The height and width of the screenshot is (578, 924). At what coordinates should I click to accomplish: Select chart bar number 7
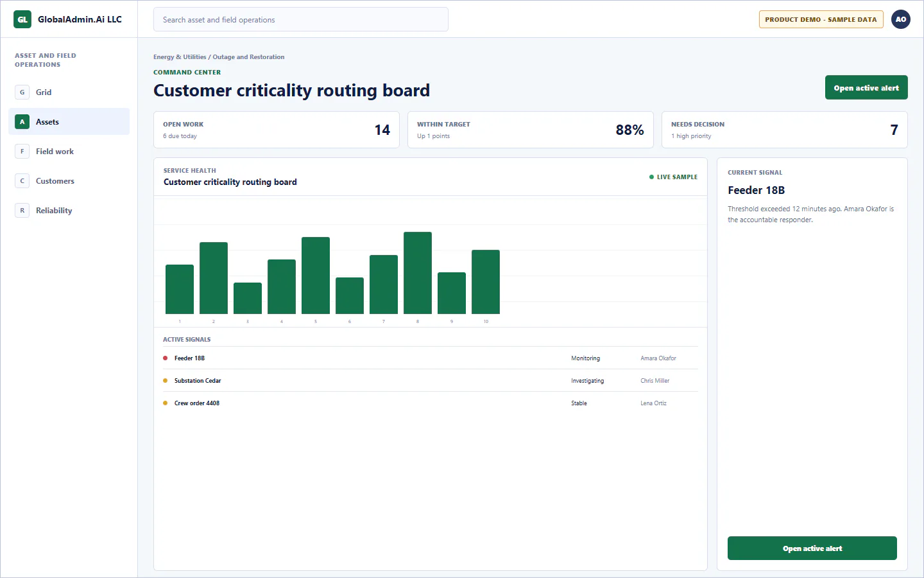coord(384,285)
